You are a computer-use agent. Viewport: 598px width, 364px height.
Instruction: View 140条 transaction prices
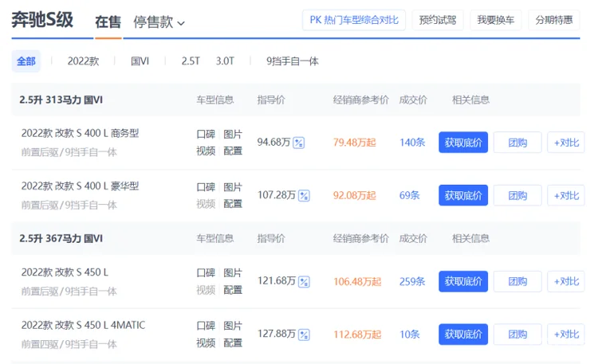[x=412, y=143]
